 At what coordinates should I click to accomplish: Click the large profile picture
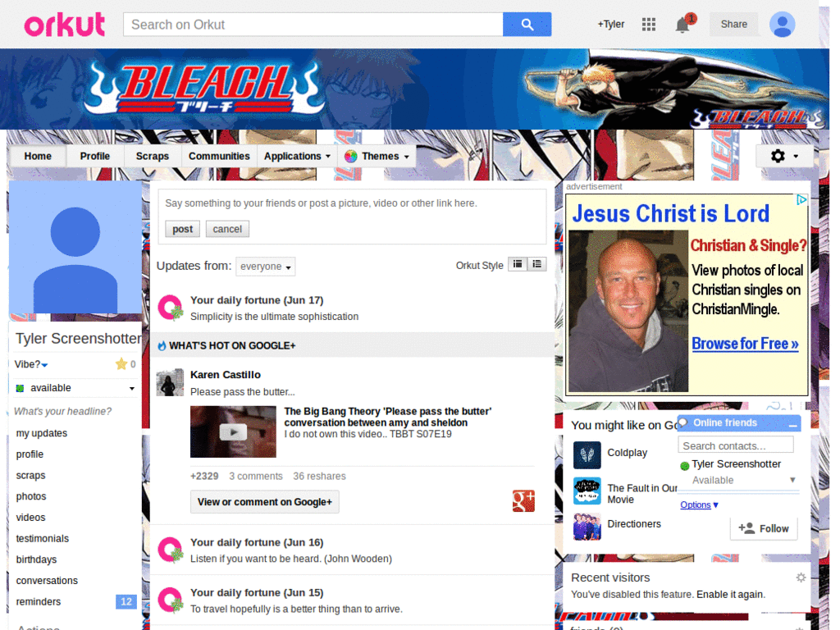coord(75,247)
